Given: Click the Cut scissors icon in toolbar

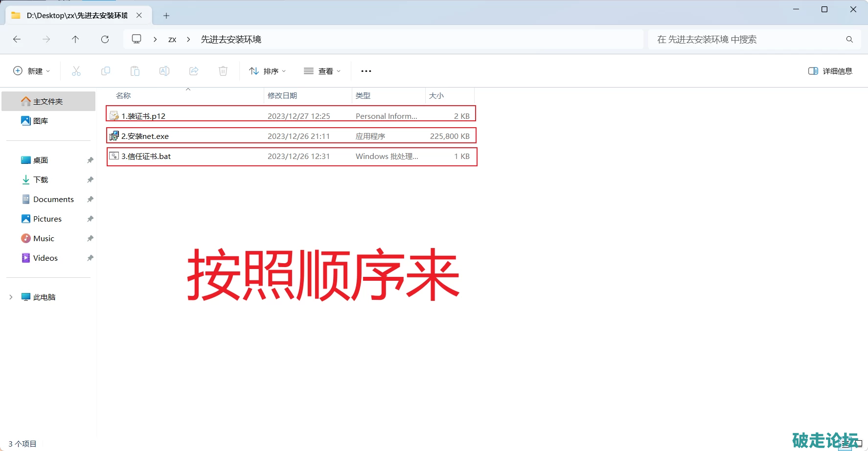Looking at the screenshot, I should pos(76,71).
